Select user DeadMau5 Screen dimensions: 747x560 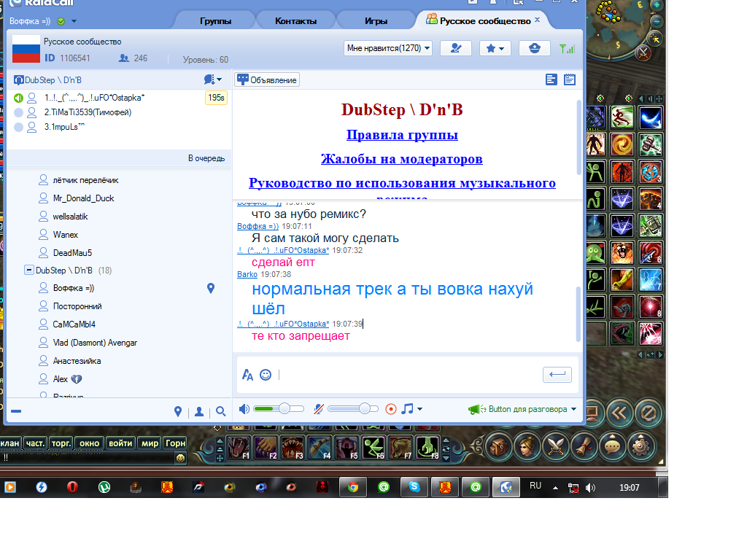click(72, 252)
